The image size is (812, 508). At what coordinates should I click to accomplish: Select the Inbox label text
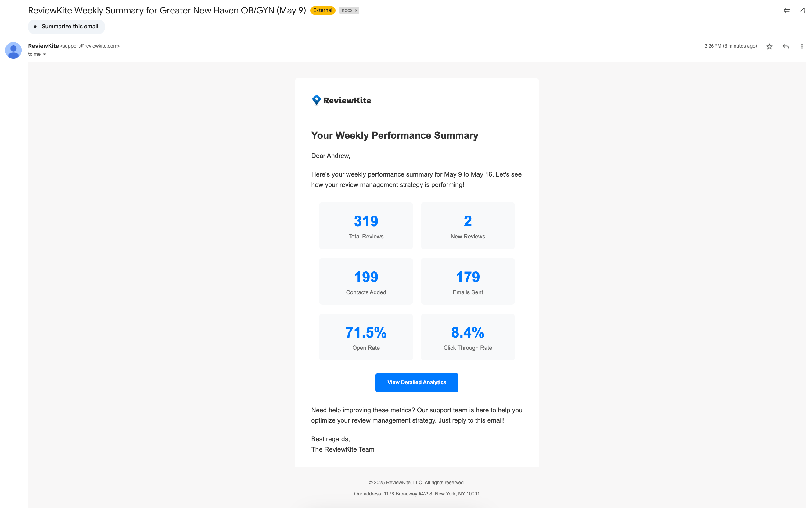click(346, 10)
